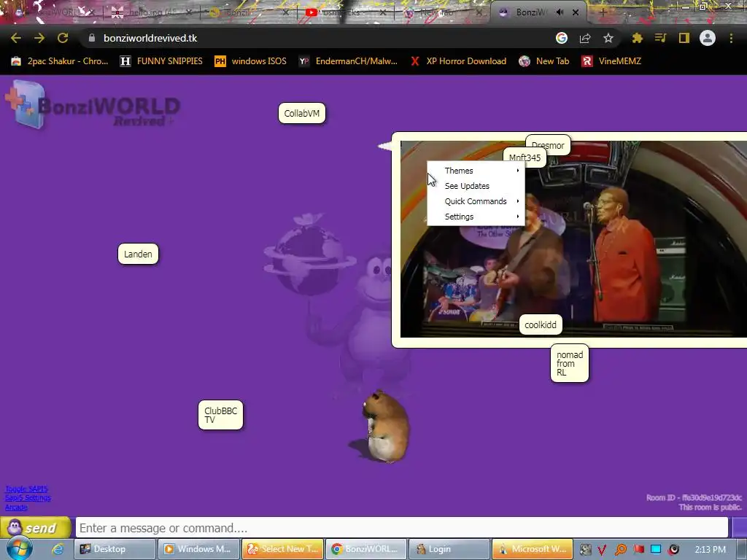Open the Chrome three-dot menu
This screenshot has height=560, width=747.
pyautogui.click(x=731, y=38)
